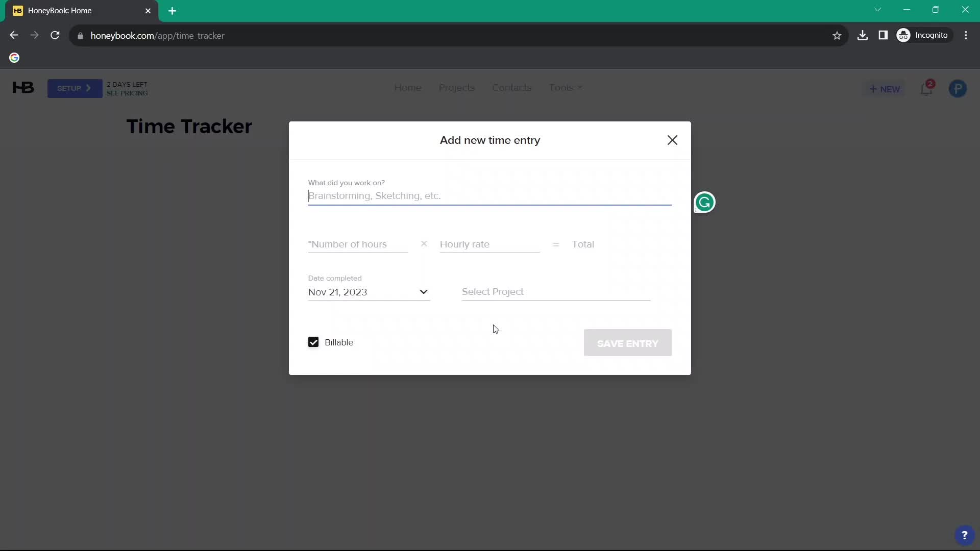The width and height of the screenshot is (980, 551).
Task: Go back in browser history
Action: (x=14, y=35)
